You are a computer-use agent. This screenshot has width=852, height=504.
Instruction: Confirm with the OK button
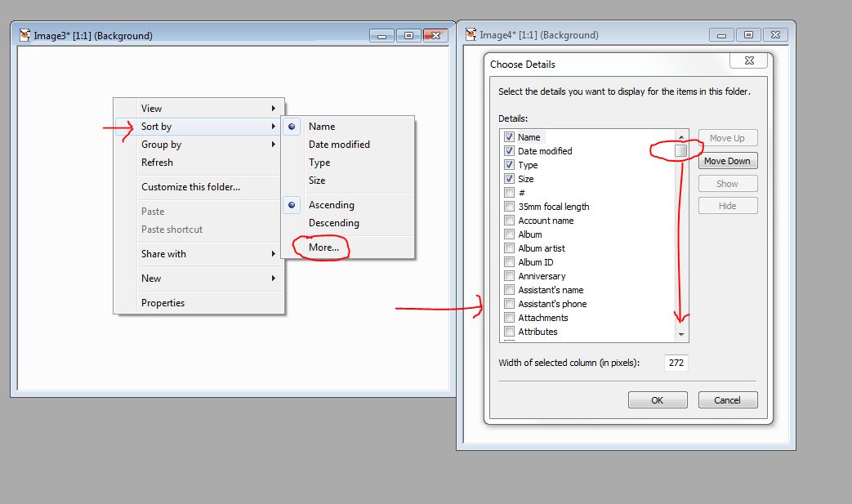658,400
